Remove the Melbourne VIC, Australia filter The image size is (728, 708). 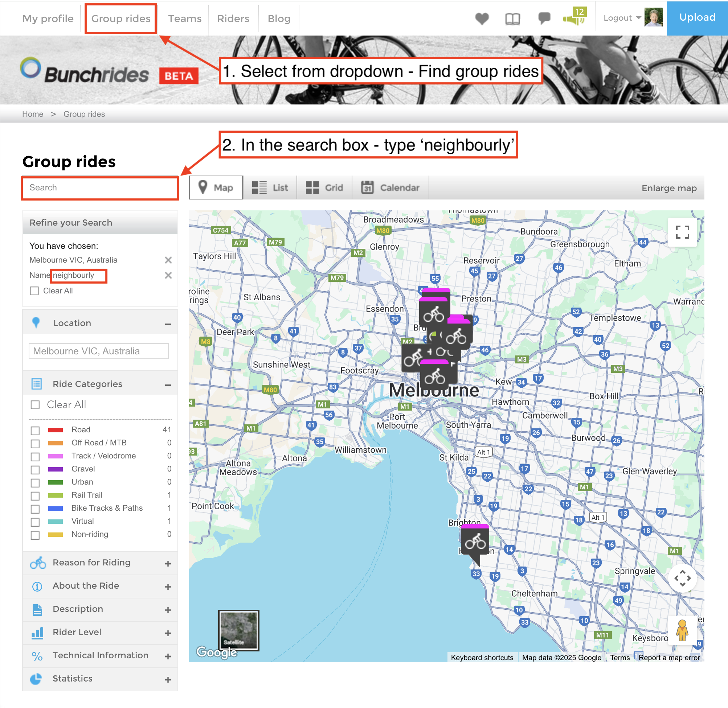(168, 260)
